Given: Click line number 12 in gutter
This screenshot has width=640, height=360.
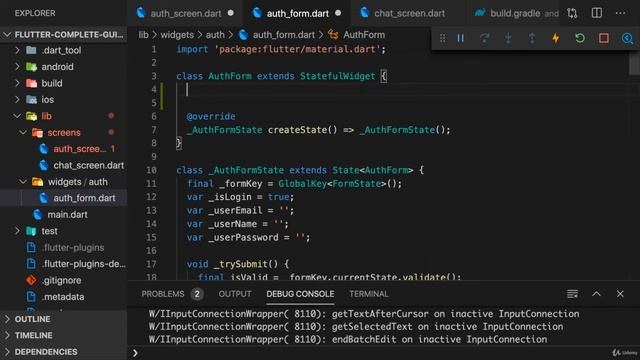Looking at the screenshot, I should 151,197.
